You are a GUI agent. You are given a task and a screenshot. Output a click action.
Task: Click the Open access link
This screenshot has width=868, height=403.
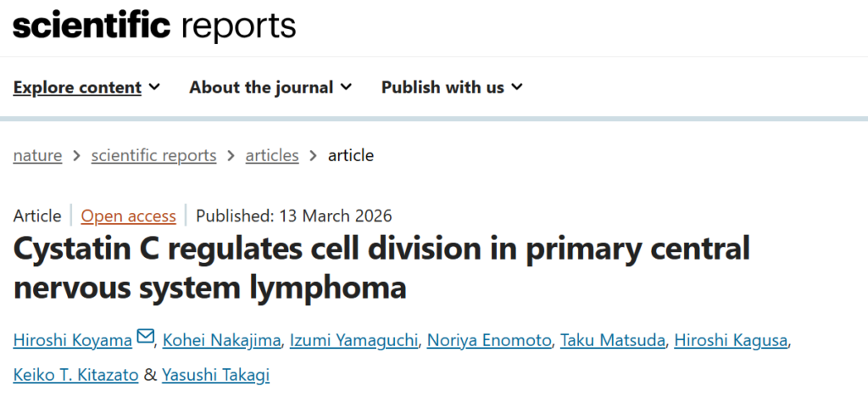129,215
